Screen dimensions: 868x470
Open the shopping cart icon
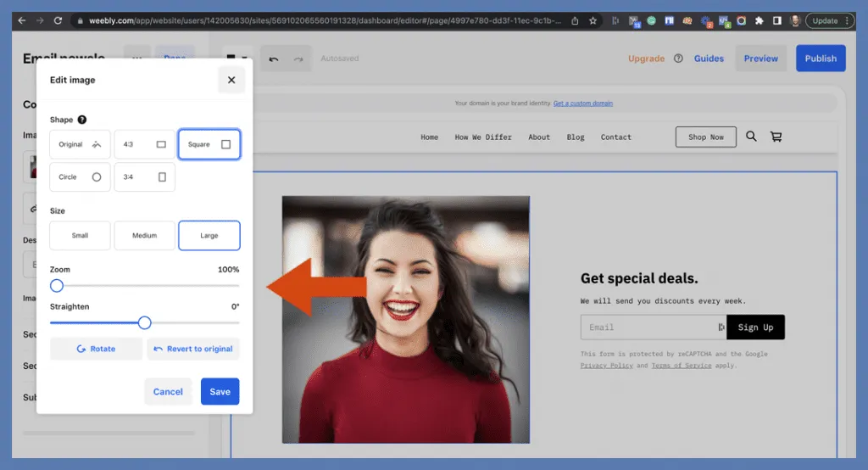(776, 137)
